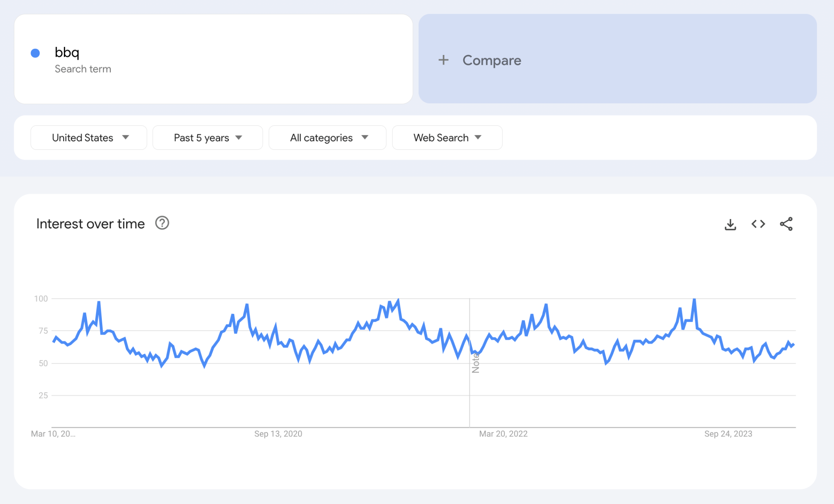
Task: Click the peak near 100 on the trend line
Action: tap(398, 299)
